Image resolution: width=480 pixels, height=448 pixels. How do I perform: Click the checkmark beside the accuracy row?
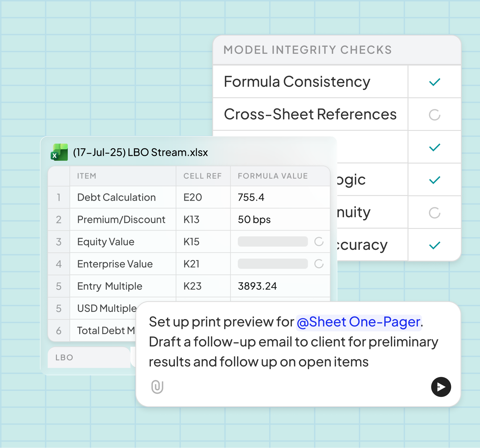[434, 245]
